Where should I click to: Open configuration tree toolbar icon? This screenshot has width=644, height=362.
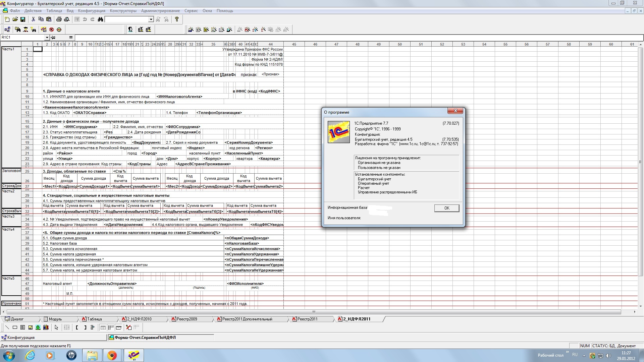(7, 29)
